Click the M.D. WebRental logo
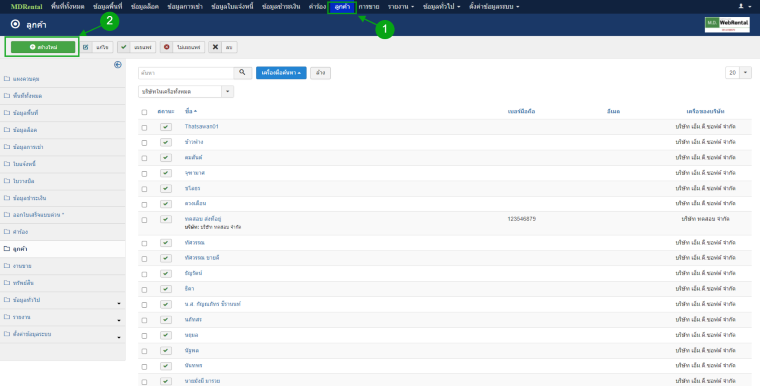 (727, 24)
